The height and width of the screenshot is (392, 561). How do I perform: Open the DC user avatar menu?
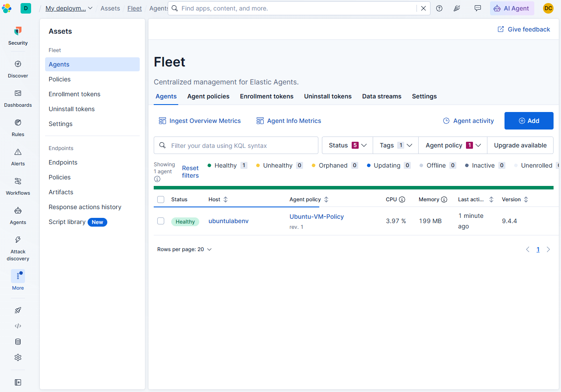548,8
